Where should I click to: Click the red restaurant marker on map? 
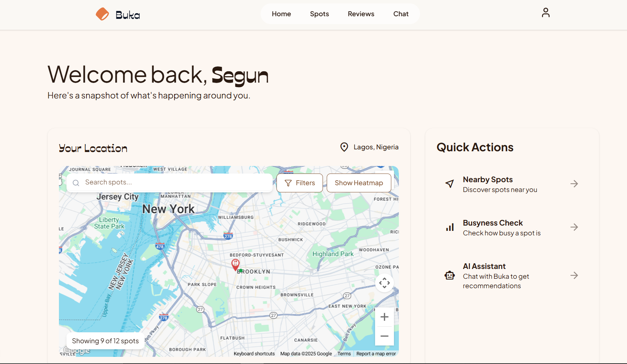[235, 265]
